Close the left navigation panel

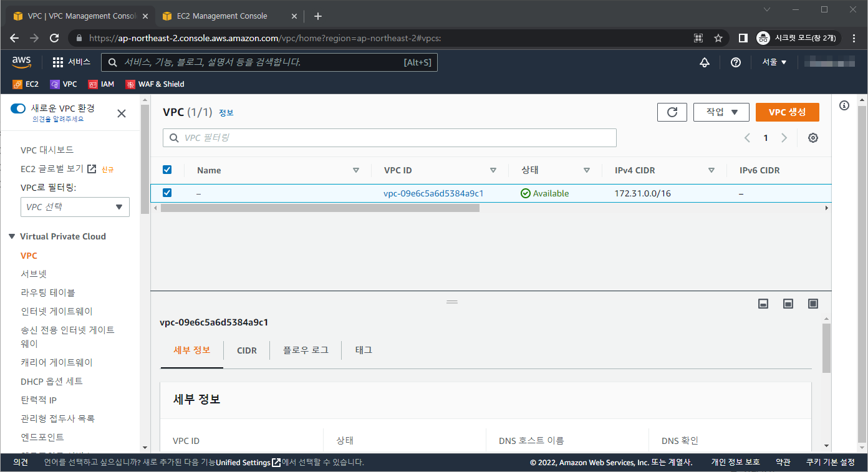122,113
